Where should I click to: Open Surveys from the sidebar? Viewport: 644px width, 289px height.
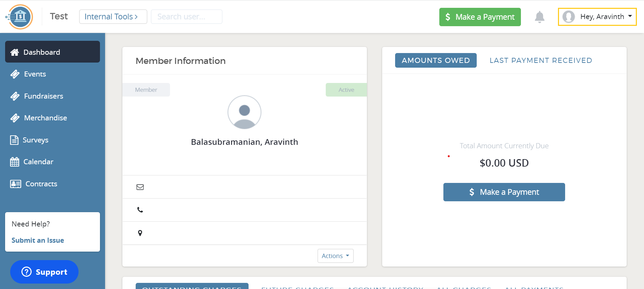35,140
